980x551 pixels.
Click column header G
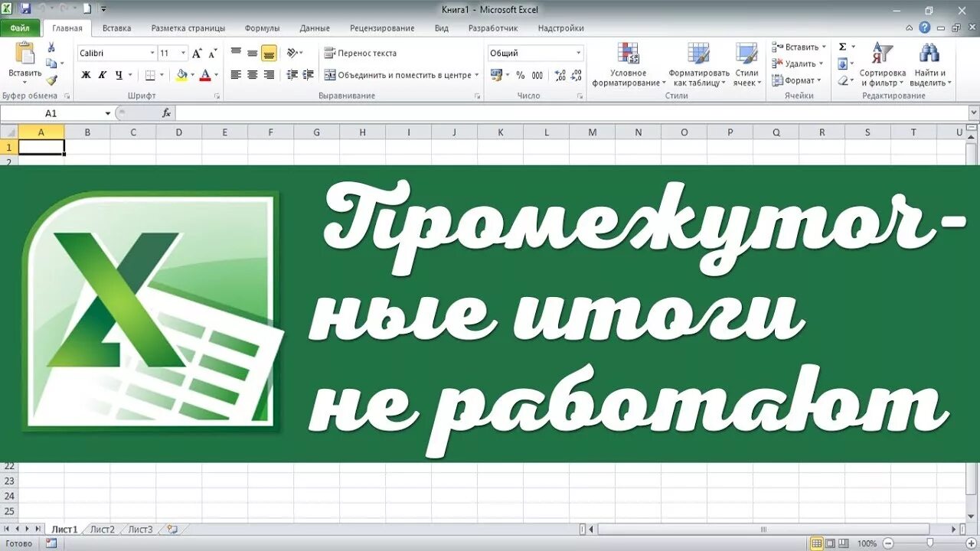click(x=316, y=132)
